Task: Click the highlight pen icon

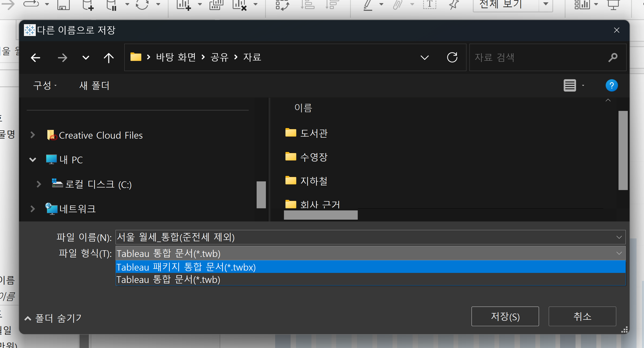Action: coord(368,5)
